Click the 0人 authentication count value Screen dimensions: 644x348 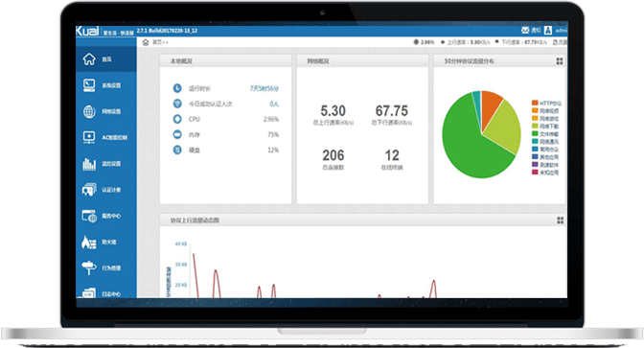tap(274, 104)
